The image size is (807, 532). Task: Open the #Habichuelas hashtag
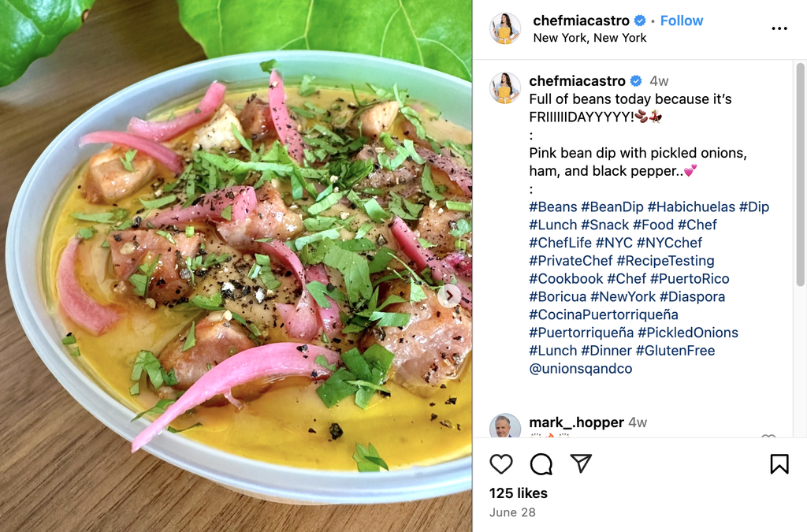[691, 206]
